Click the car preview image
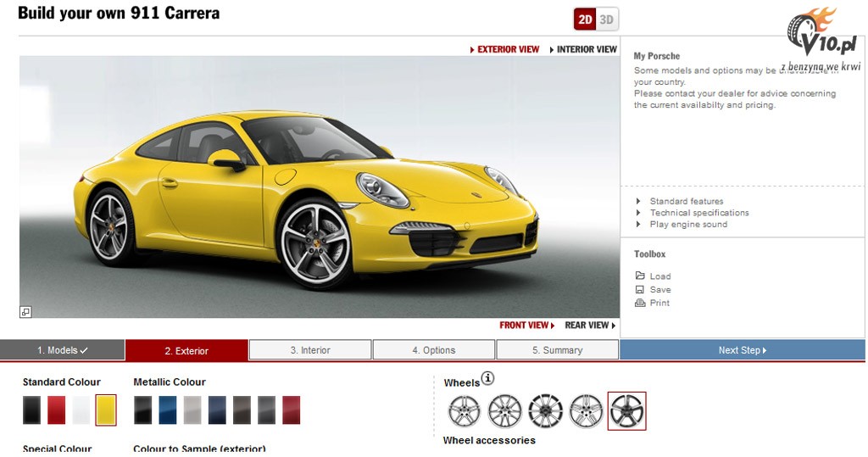 click(320, 187)
